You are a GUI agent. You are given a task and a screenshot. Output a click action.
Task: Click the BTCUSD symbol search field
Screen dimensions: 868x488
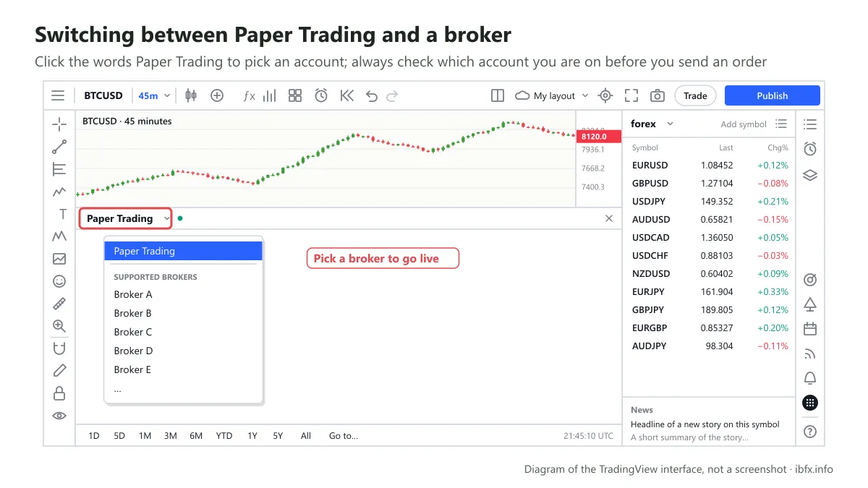103,95
